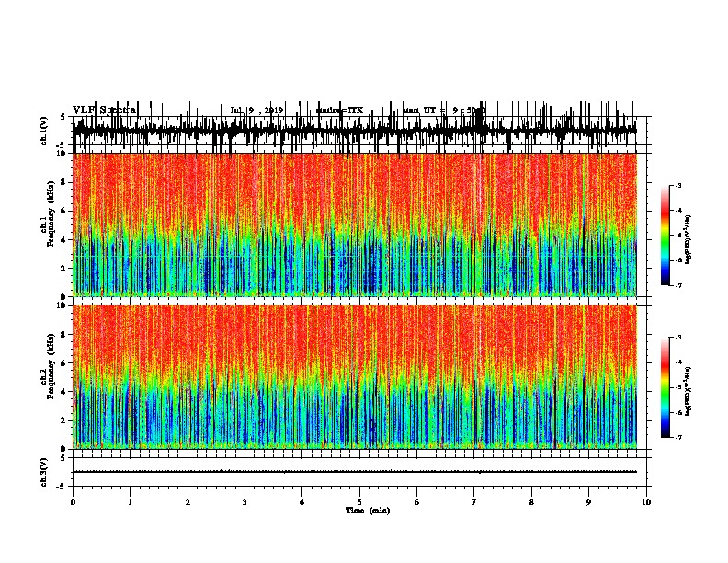Click the station=ITK header label
Screen dimensions: 728x563
pyautogui.click(x=339, y=110)
